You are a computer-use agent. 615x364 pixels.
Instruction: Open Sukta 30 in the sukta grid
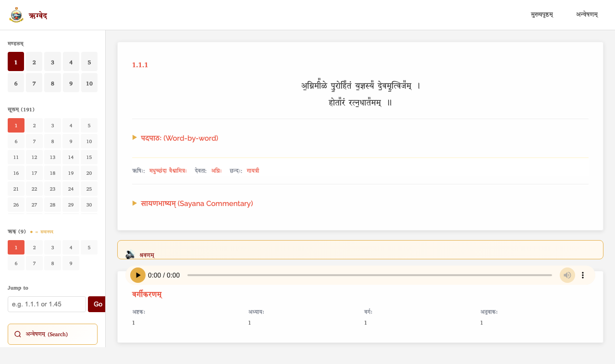pyautogui.click(x=89, y=205)
